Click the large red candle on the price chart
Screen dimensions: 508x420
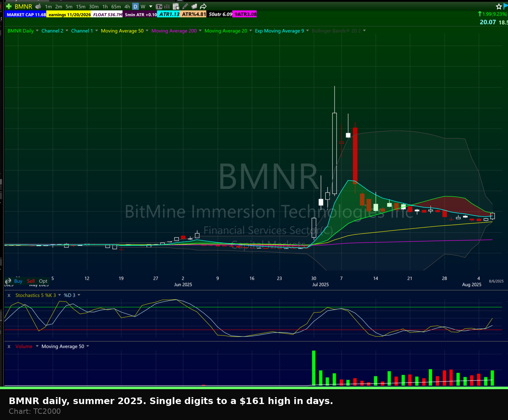[355, 155]
